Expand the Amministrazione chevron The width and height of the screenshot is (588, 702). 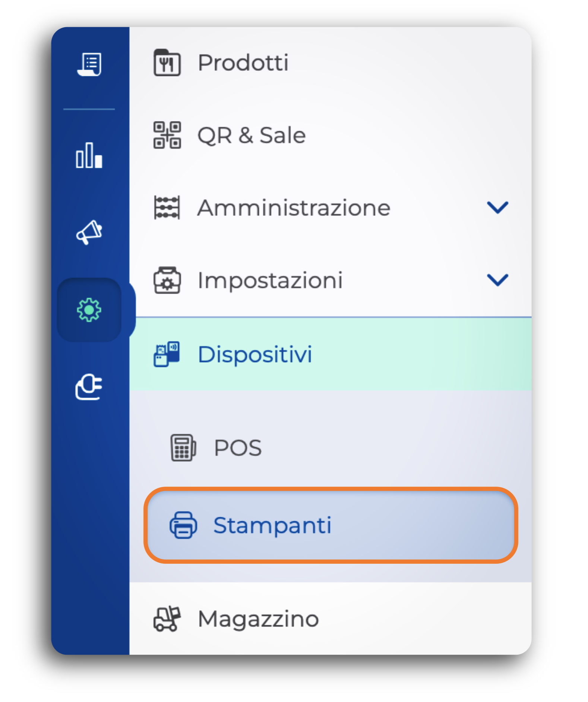pyautogui.click(x=497, y=207)
